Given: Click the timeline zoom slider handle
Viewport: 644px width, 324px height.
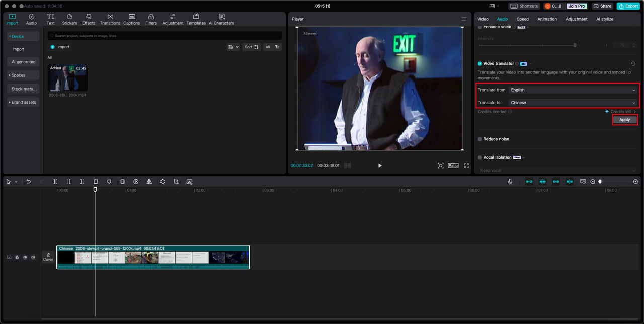Looking at the screenshot, I should tap(600, 182).
